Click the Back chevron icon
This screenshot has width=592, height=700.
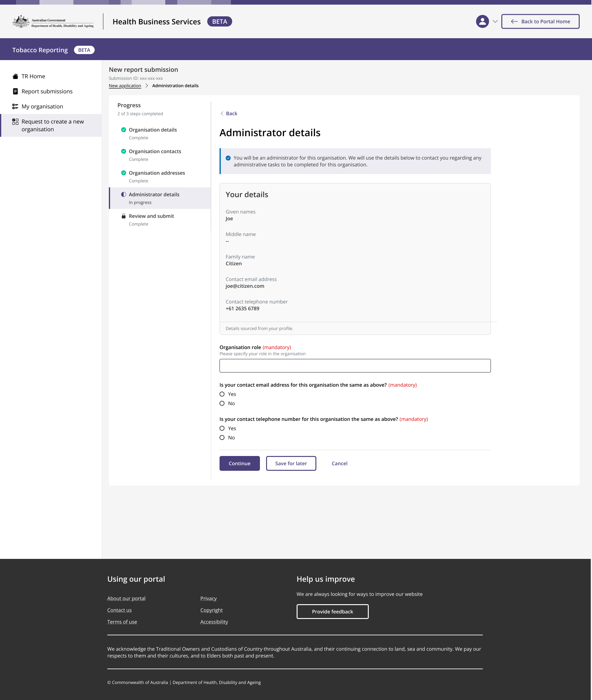pos(222,113)
